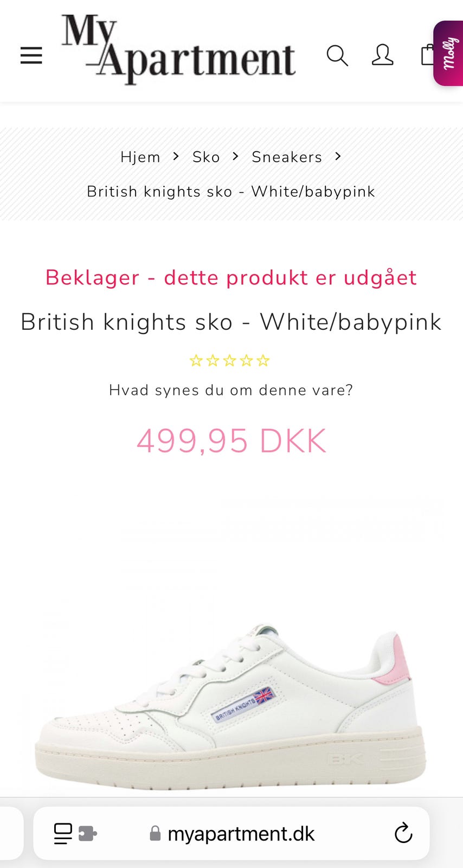Viewport: 463px width, 868px height.
Task: Tap the padlock security icon
Action: (155, 833)
